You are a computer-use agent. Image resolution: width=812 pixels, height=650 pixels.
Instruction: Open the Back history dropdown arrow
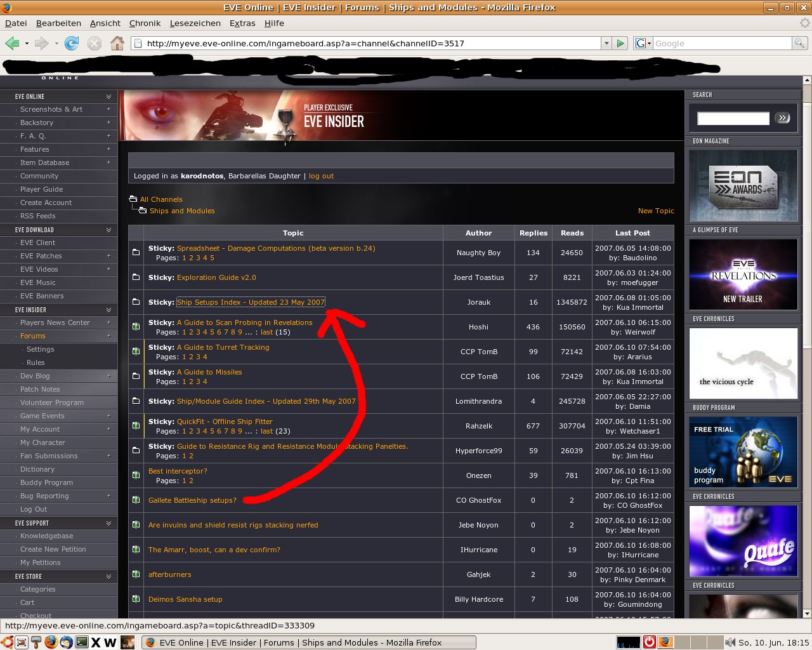[27, 43]
